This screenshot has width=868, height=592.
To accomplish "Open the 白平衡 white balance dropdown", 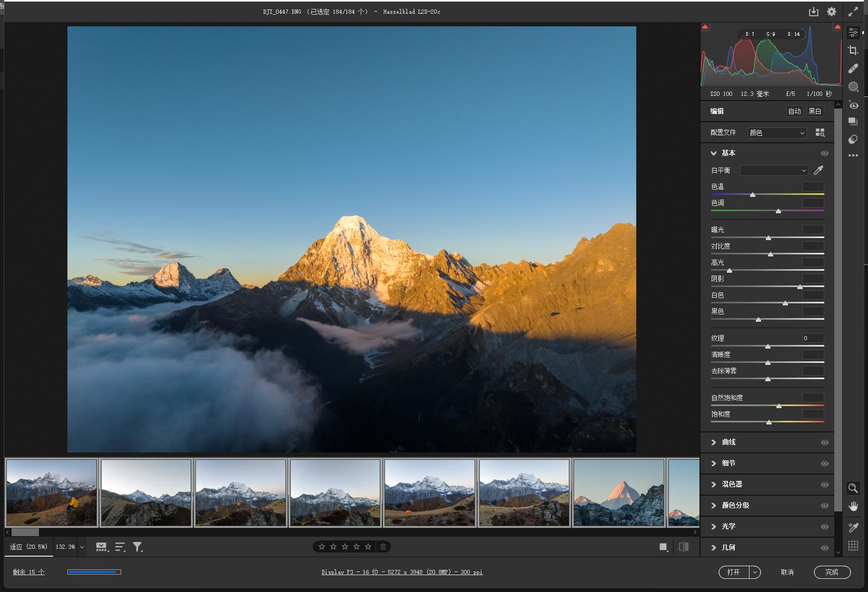I will tap(774, 170).
